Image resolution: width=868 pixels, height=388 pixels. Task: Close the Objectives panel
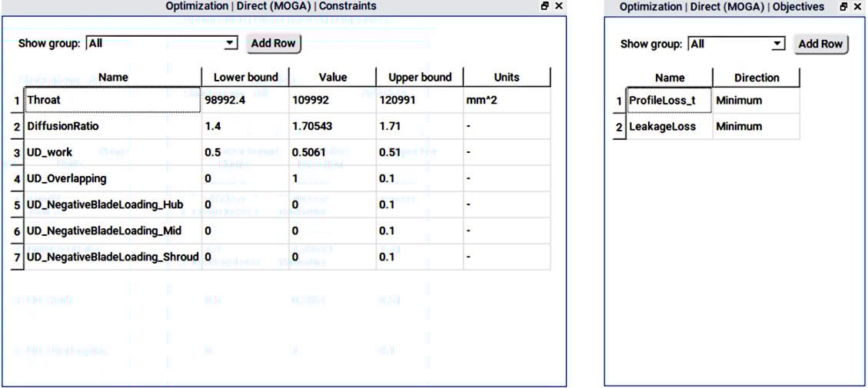pos(857,6)
